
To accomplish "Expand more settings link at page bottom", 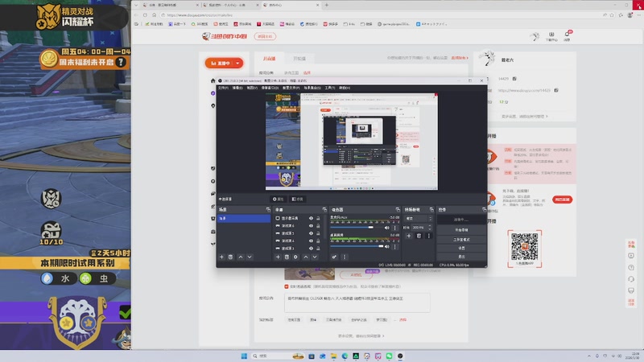I will tap(361, 335).
